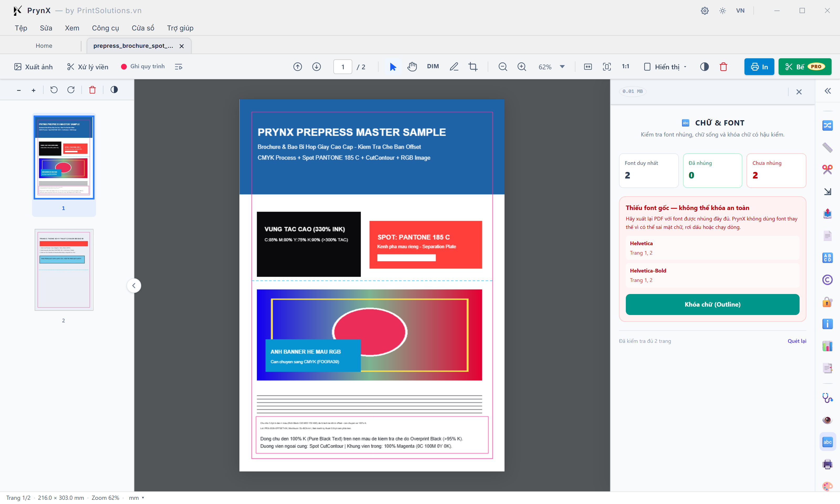Fit page to width
Screen dimensions: 840x504
pos(588,67)
